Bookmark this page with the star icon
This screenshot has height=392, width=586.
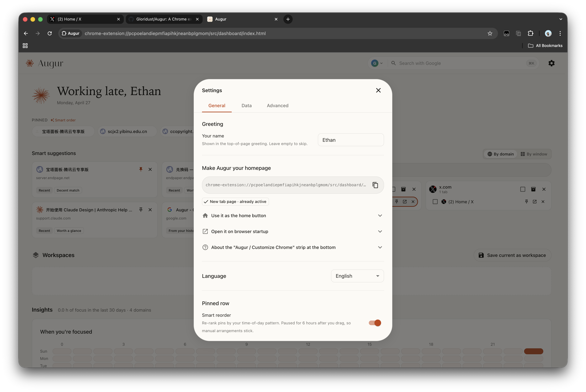click(490, 33)
